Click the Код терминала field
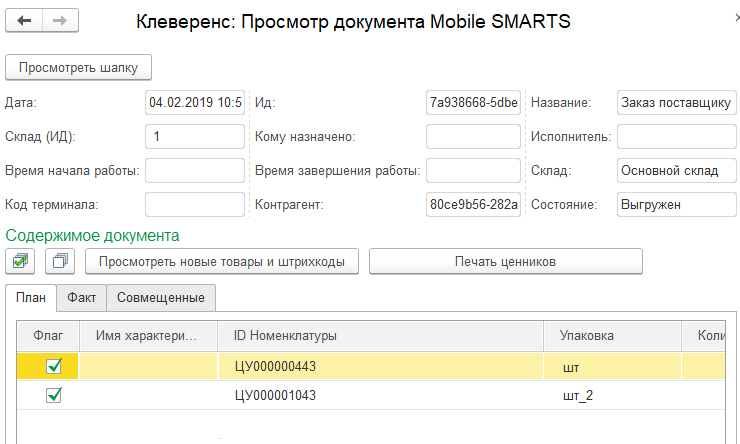The image size is (740, 444). pos(195,204)
